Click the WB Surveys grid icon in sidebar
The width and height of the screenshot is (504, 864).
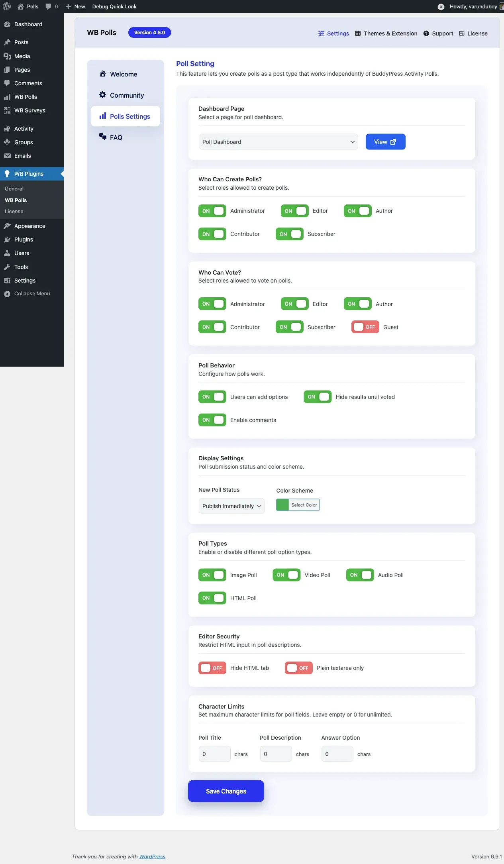click(x=7, y=110)
